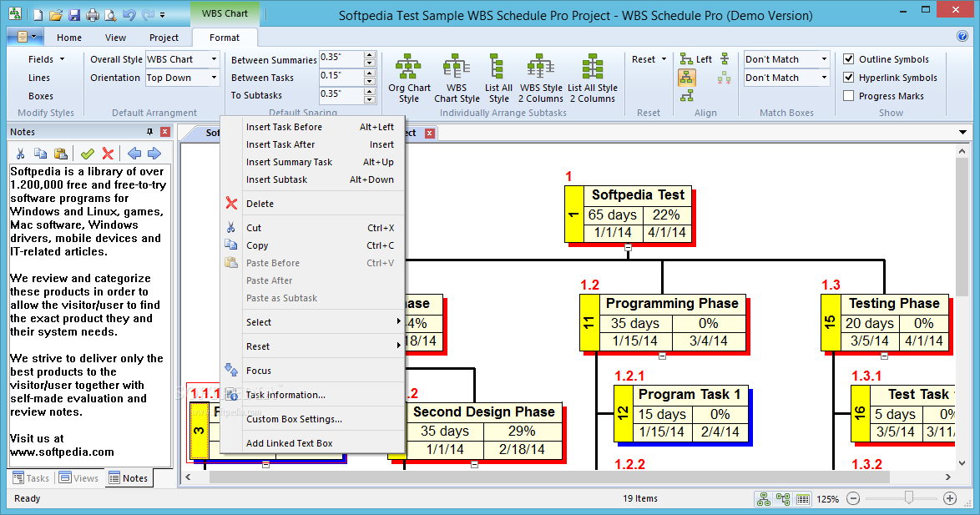Zoom in with the plus button
The image size is (980, 515).
click(x=950, y=498)
